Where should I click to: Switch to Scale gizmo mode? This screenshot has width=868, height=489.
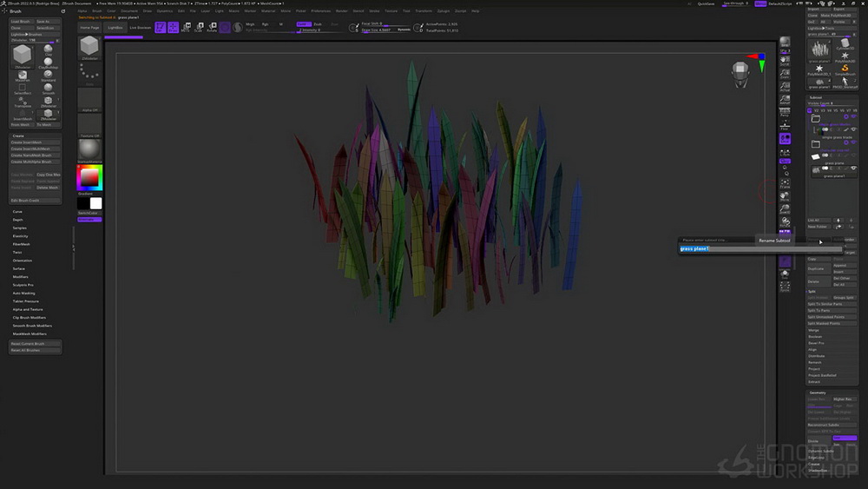point(199,27)
